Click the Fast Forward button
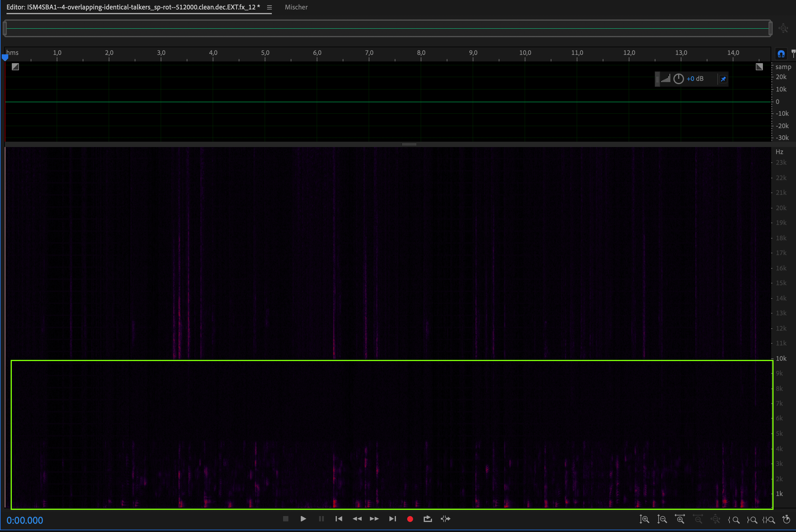The width and height of the screenshot is (796, 532). (x=374, y=519)
